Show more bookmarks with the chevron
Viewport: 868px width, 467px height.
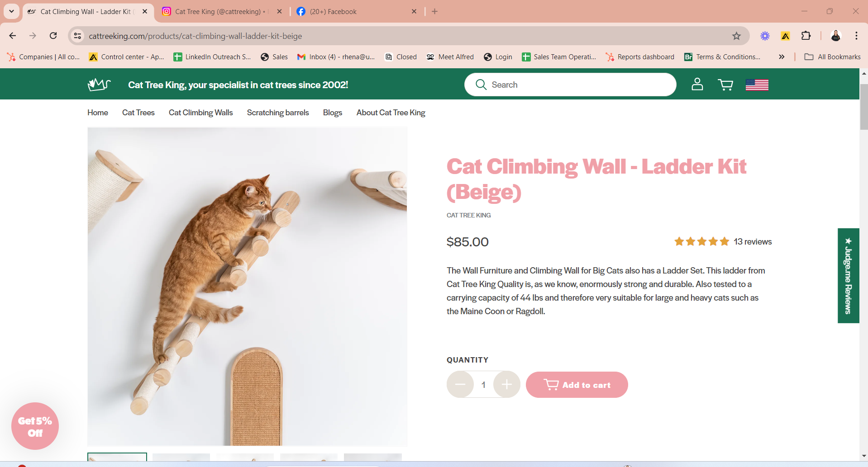pos(782,57)
